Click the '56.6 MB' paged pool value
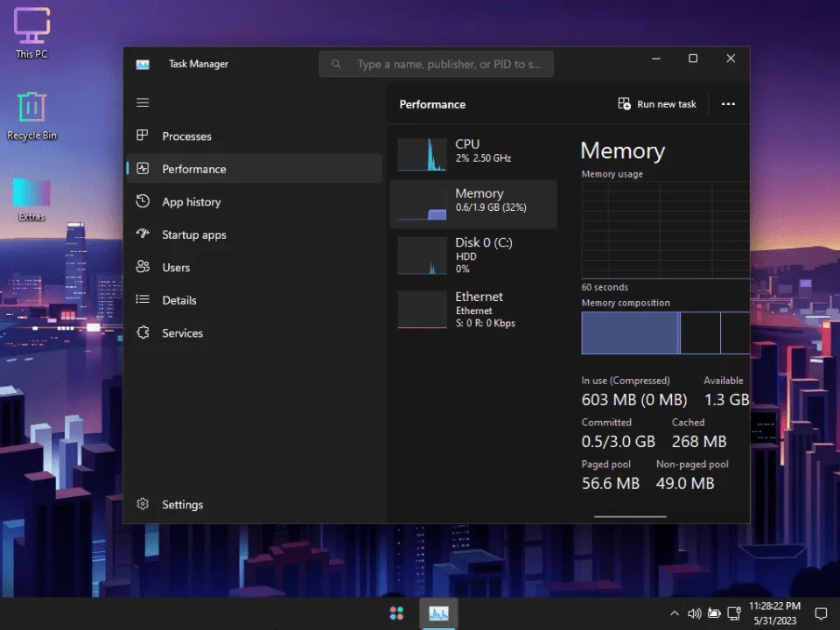840x630 pixels. [610, 483]
